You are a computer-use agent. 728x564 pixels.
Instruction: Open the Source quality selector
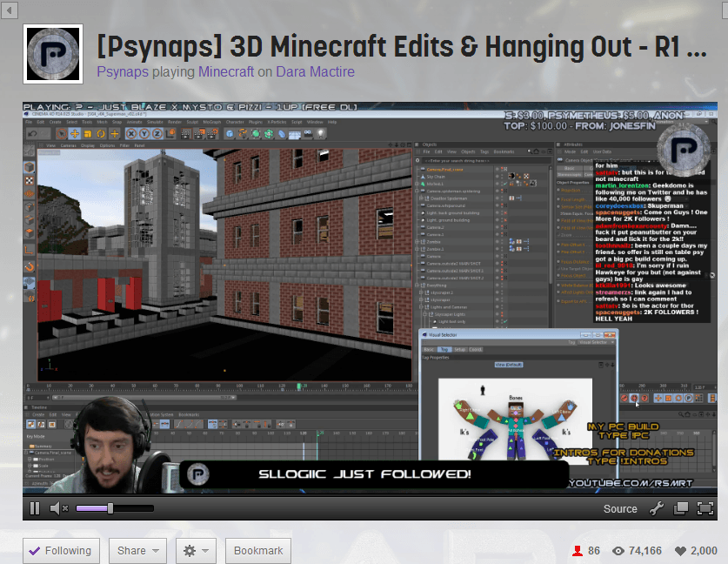tap(620, 509)
